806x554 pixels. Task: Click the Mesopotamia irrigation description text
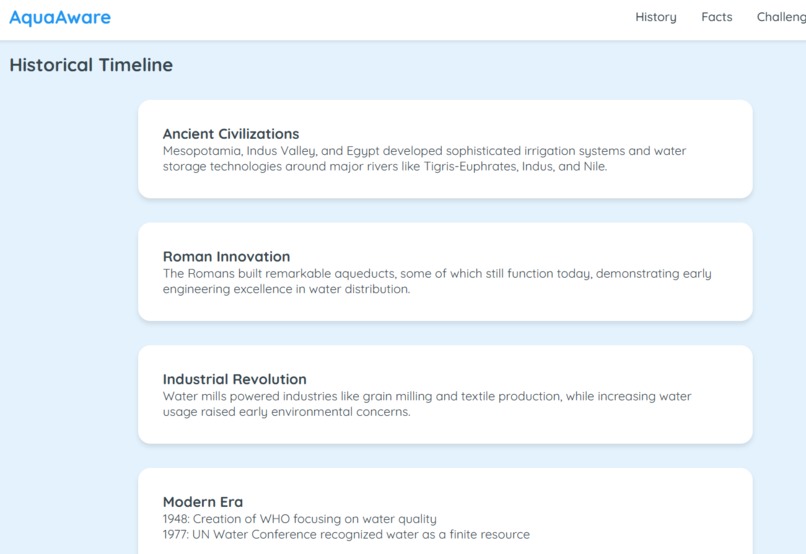tap(425, 158)
